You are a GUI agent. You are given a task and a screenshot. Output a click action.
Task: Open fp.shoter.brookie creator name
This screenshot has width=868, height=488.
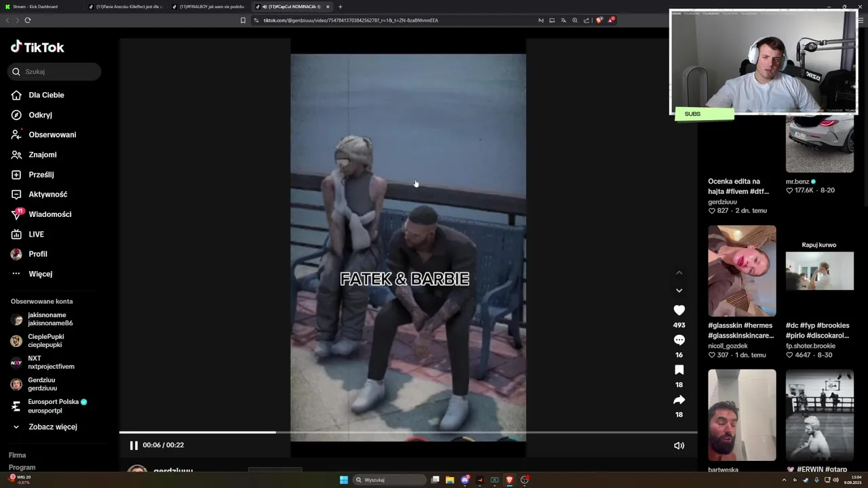tap(810, 346)
